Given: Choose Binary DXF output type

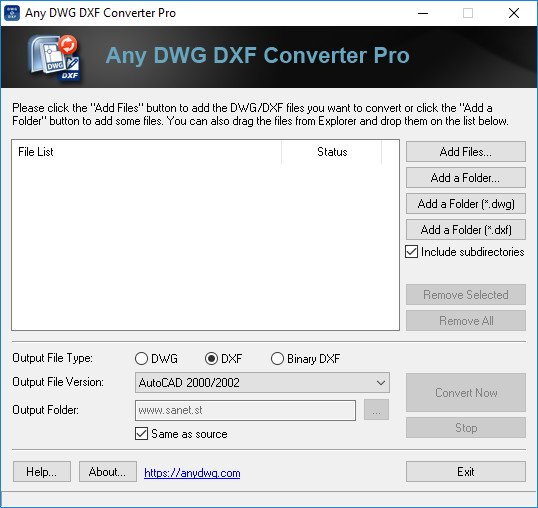Looking at the screenshot, I should (277, 359).
